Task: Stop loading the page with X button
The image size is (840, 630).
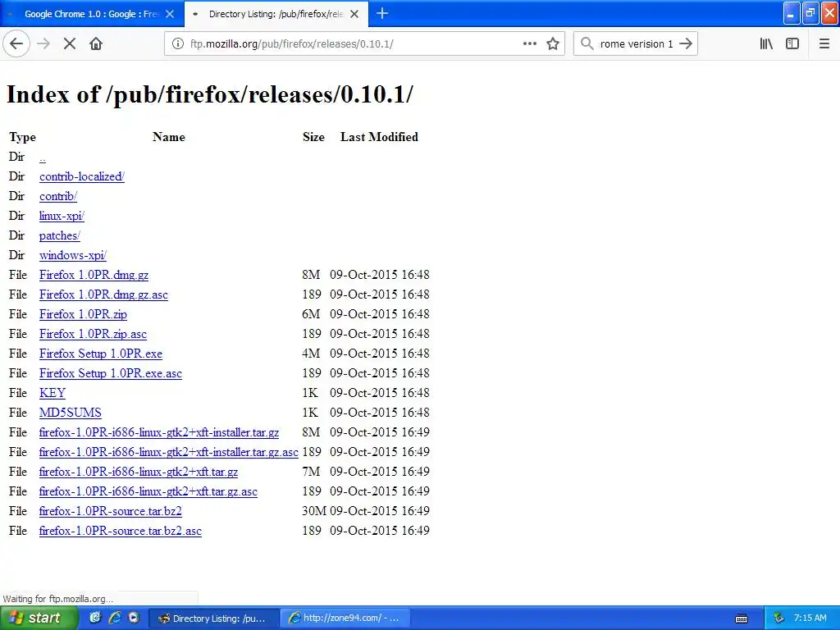Action: coord(70,44)
